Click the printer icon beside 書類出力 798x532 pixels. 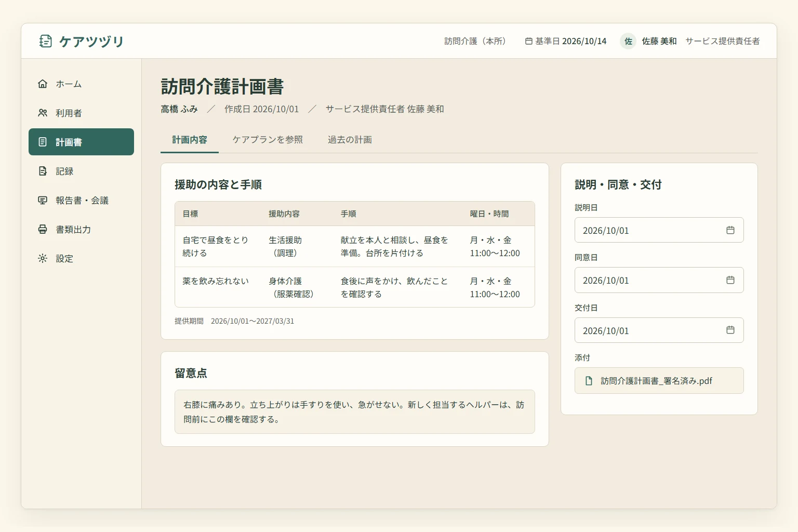(43, 229)
